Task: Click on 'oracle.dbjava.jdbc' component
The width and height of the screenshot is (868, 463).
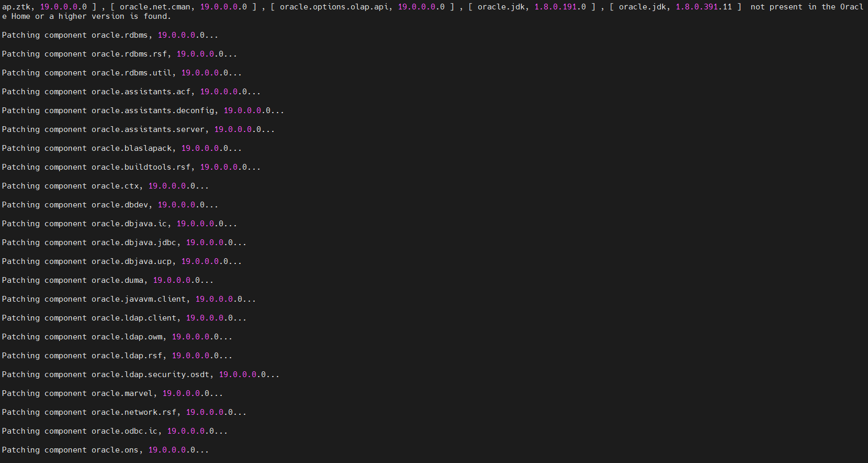Action: [x=134, y=242]
